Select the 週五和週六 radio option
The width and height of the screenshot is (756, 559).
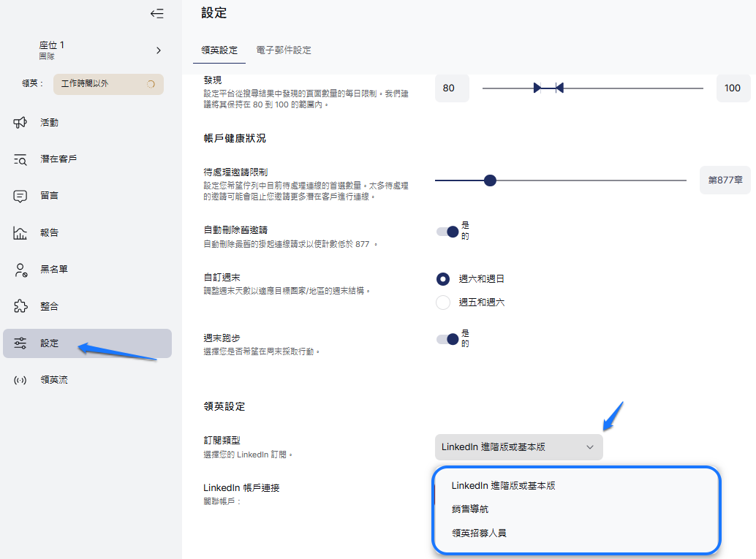point(443,303)
